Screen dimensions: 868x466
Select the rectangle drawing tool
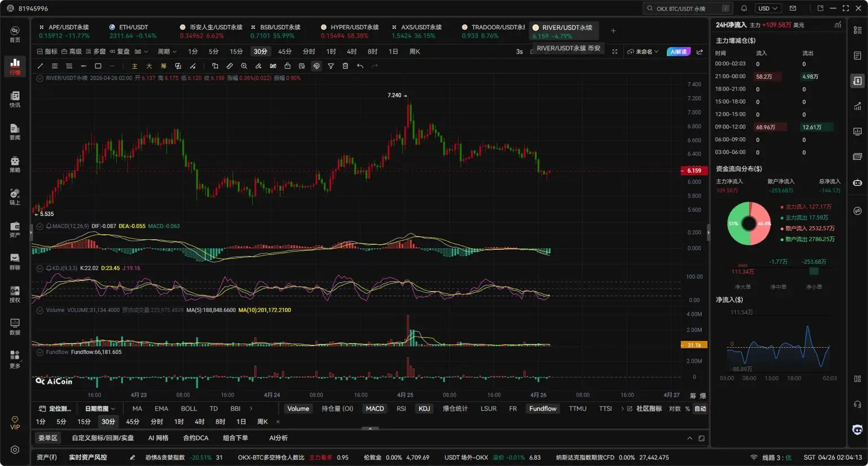(98, 66)
